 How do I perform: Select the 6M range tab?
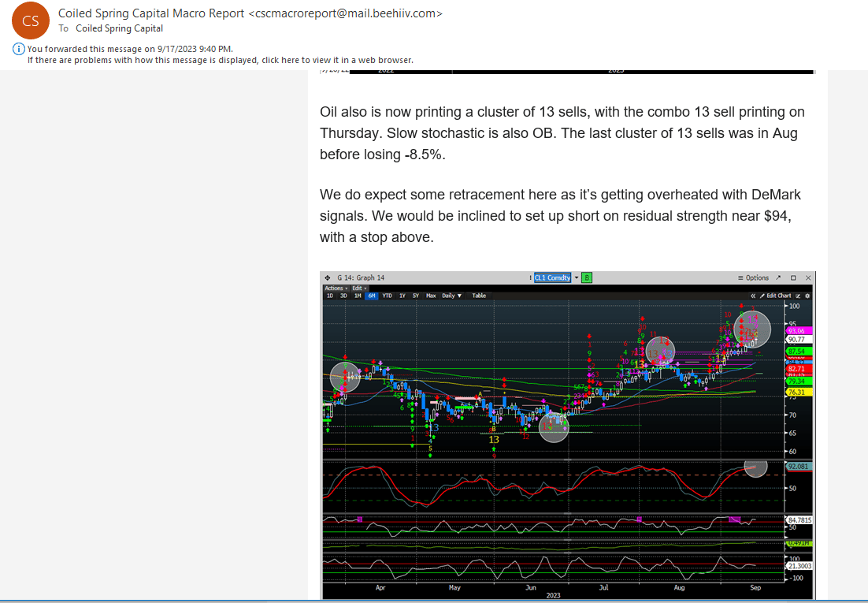[x=372, y=296]
